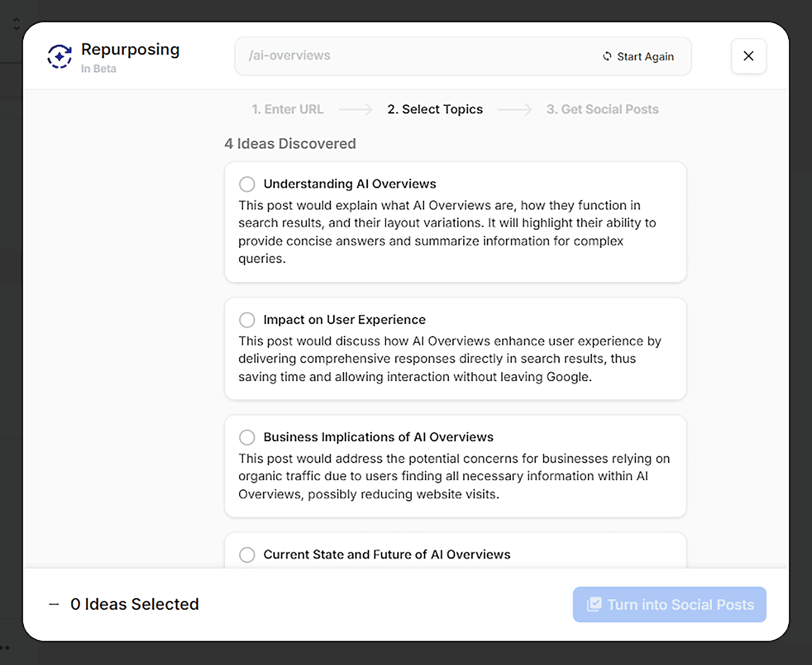The width and height of the screenshot is (812, 665).
Task: Select the Understanding AI Overviews radio button
Action: tap(247, 184)
